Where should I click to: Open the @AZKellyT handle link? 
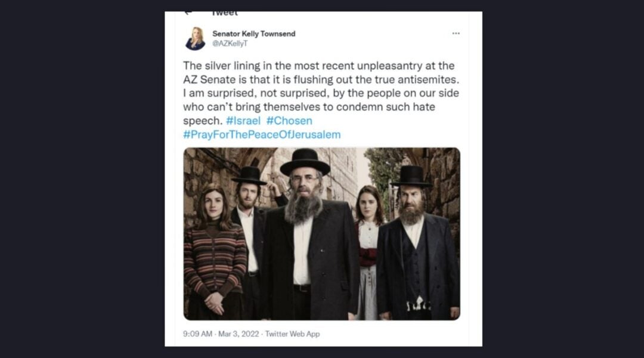coord(230,44)
